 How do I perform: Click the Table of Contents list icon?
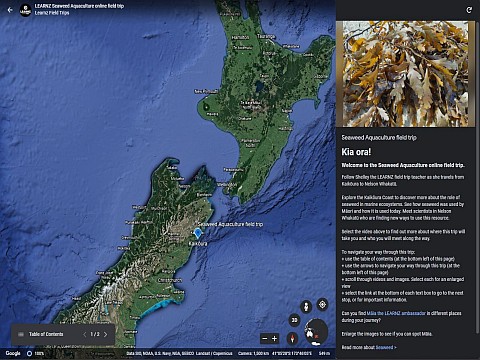pyautogui.click(x=21, y=334)
